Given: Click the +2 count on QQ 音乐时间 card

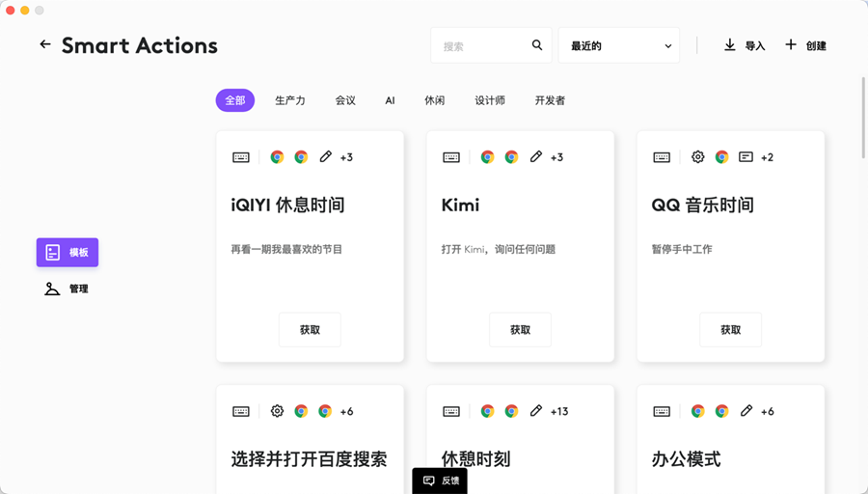Looking at the screenshot, I should [x=768, y=157].
